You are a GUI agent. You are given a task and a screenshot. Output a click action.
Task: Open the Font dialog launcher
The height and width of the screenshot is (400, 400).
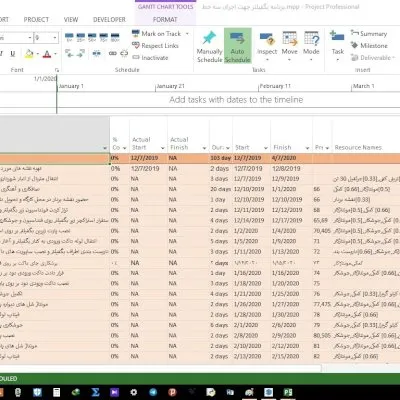pos(57,70)
